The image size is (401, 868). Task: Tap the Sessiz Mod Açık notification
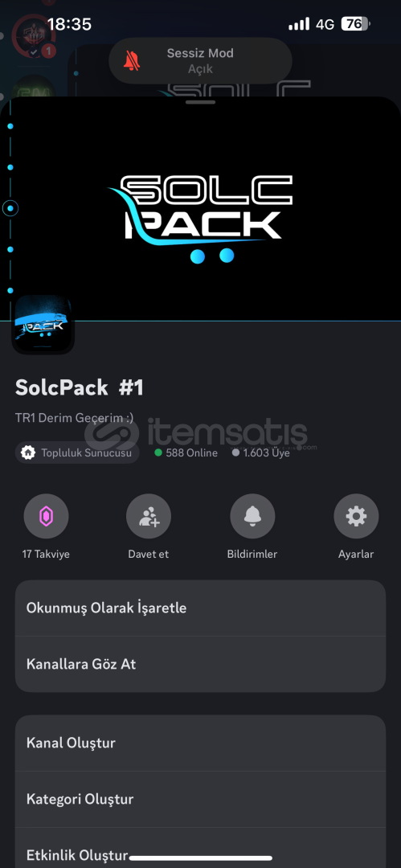[x=201, y=60]
